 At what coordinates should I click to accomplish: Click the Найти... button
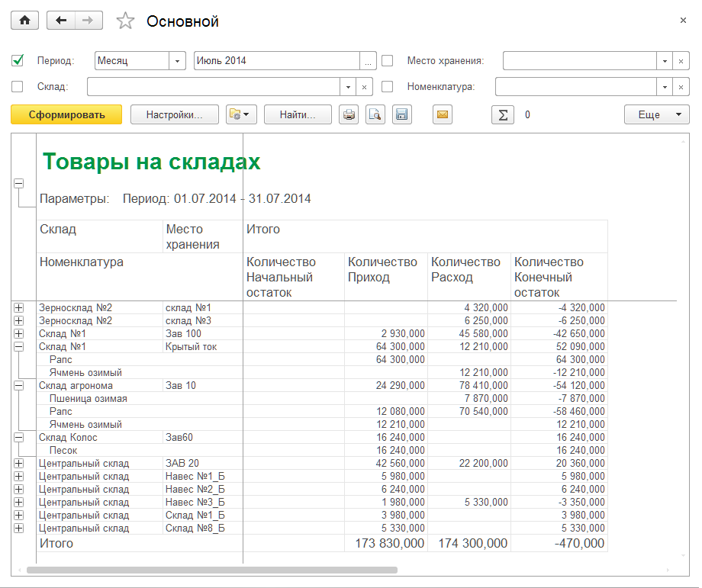point(298,114)
